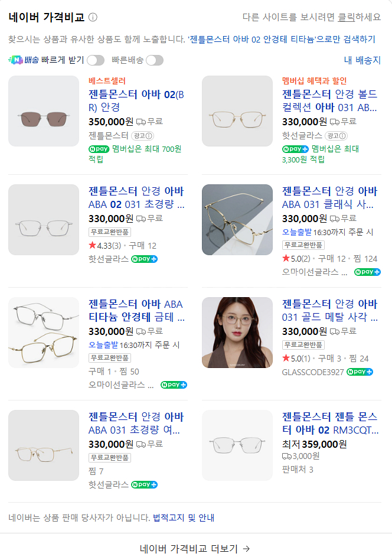Open brown-lens sunglasses product thumbnail
Screen dimensions: 392x560
point(44,111)
